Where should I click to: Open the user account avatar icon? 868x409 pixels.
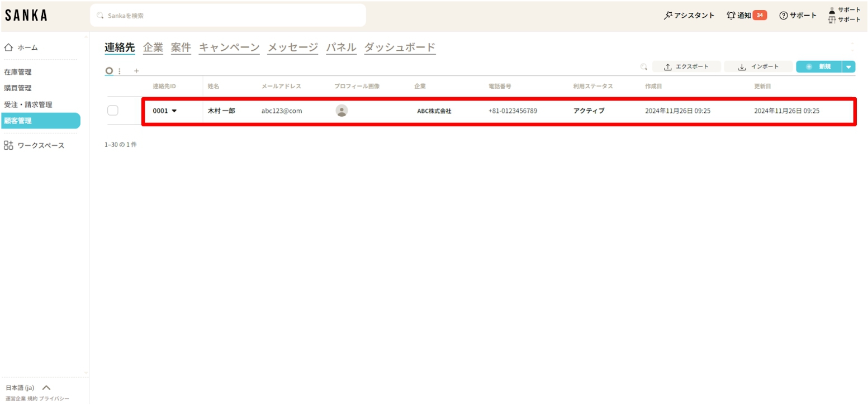[832, 10]
